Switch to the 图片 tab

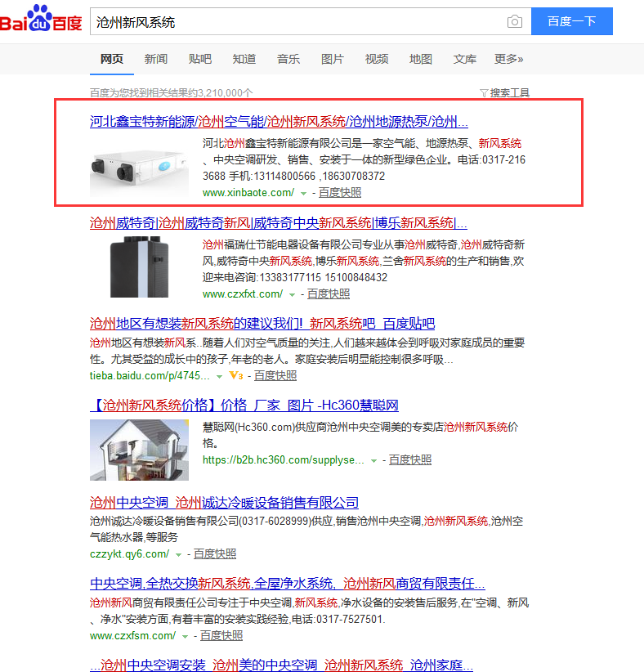(333, 59)
